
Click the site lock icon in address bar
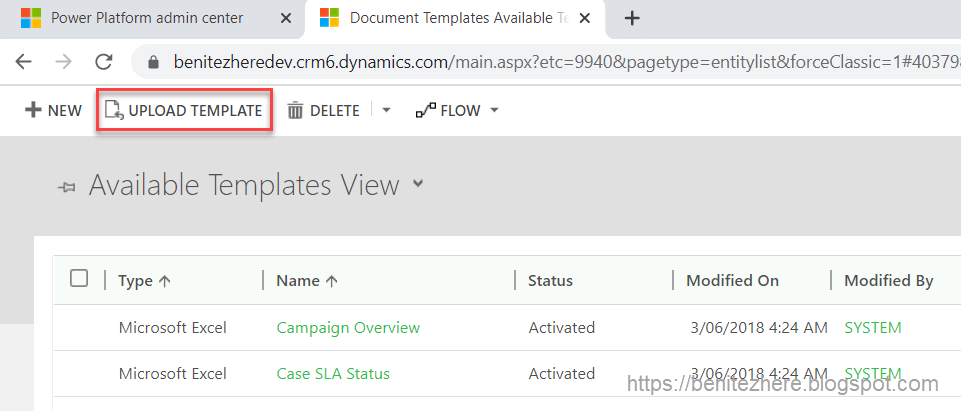pos(153,62)
